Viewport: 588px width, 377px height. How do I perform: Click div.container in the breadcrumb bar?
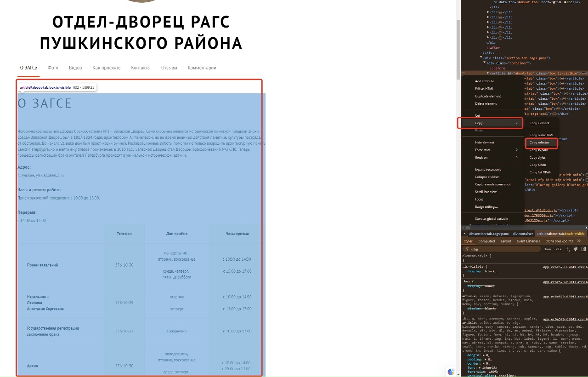click(x=523, y=234)
